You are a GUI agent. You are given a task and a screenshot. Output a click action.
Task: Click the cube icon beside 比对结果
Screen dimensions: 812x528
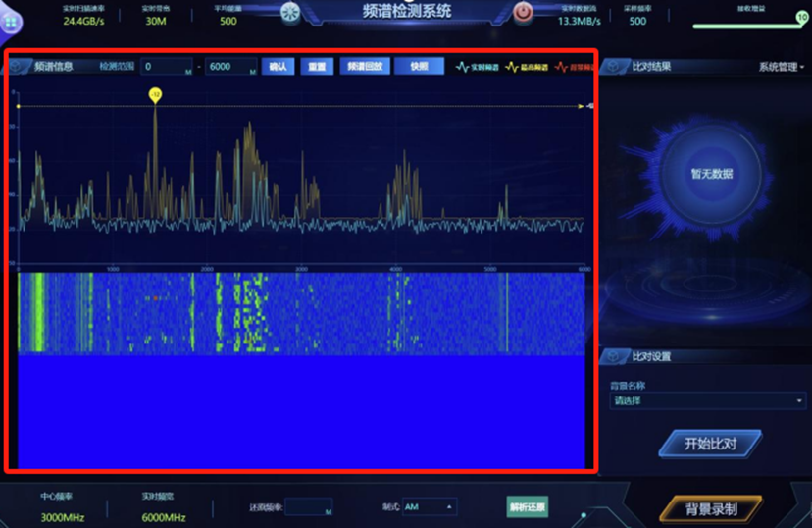pos(614,67)
